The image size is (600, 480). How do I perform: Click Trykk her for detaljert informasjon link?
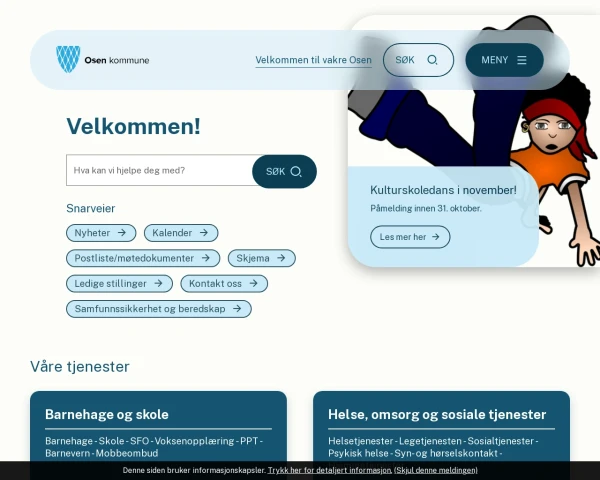[329, 470]
